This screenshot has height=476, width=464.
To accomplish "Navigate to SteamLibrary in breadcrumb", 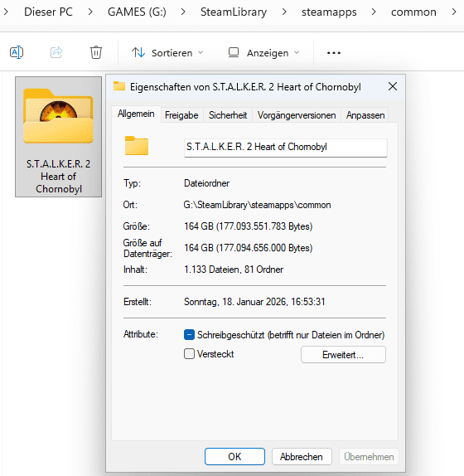I will tap(234, 12).
